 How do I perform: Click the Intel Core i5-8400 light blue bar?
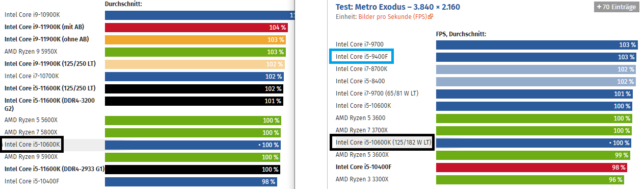[x=536, y=81]
